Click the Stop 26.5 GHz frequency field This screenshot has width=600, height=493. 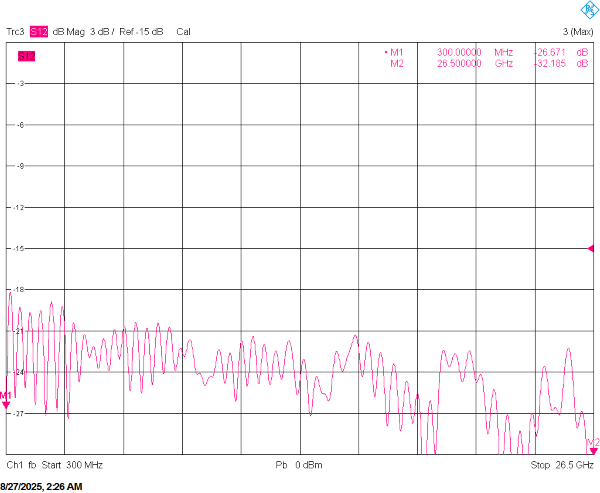coord(562,466)
